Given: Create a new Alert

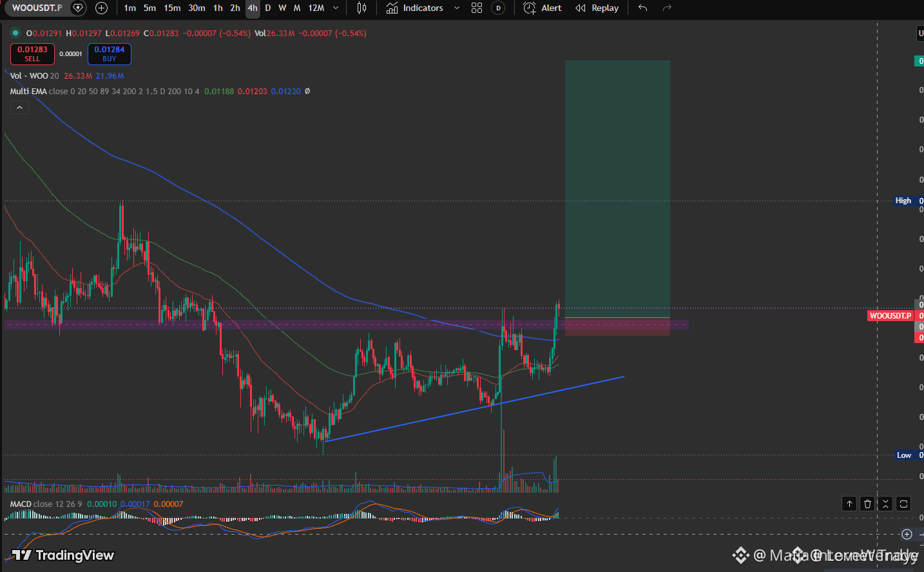Looking at the screenshot, I should pyautogui.click(x=543, y=8).
